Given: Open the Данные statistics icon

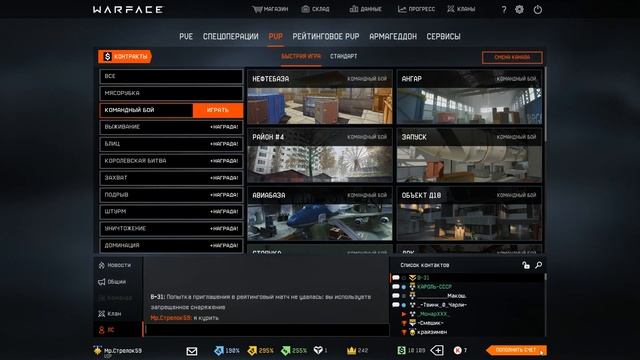Looking at the screenshot, I should [x=354, y=9].
